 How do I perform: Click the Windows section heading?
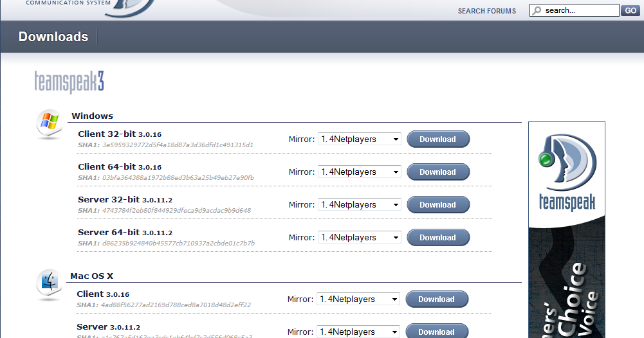[x=93, y=116]
